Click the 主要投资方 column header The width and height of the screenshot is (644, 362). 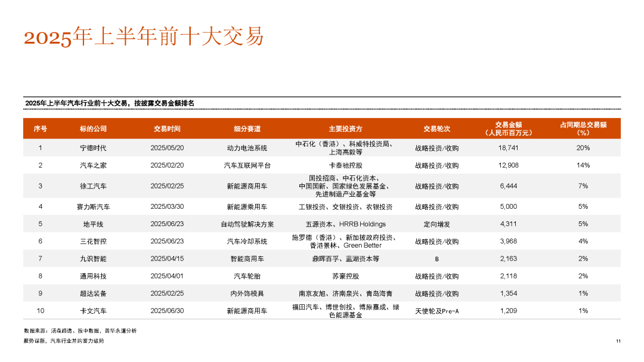click(345, 129)
